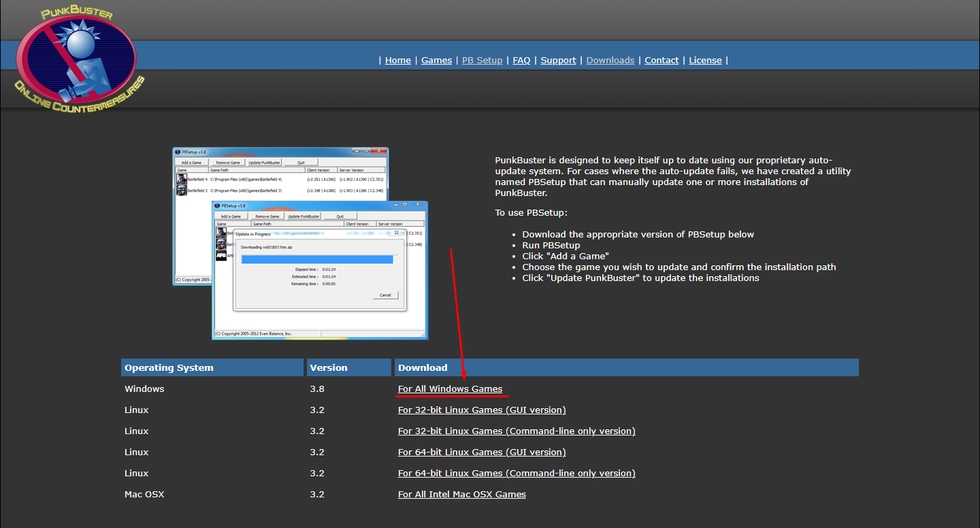
Task: Click version 3.2 in the Mac OSX row
Action: (317, 495)
